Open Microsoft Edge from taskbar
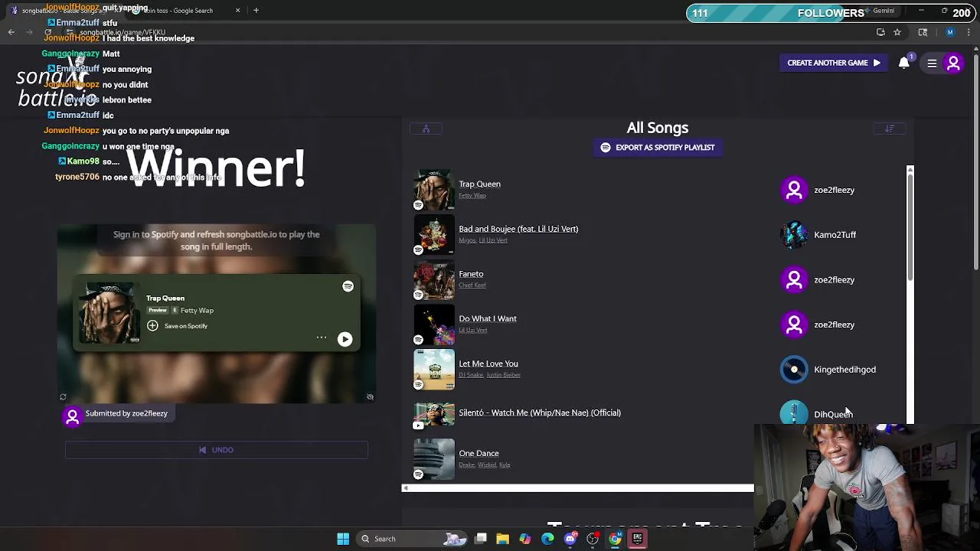Viewport: 980px width, 551px height. tap(547, 539)
